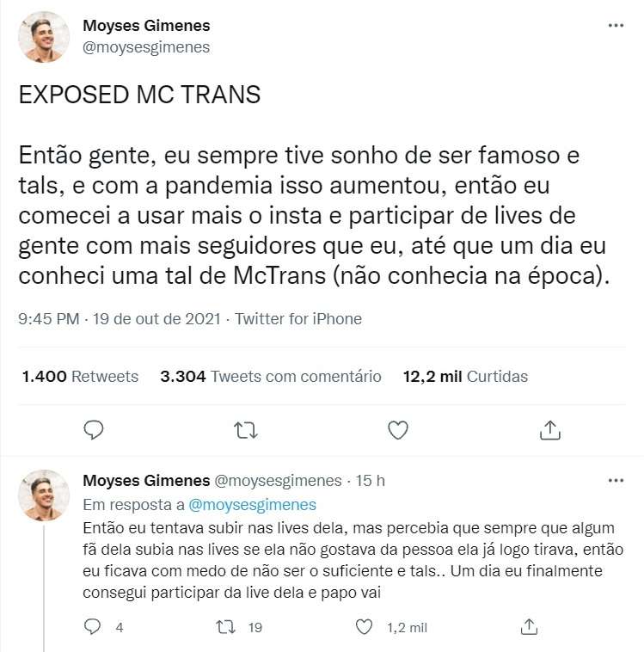Open the 15 h timestamp on the reply
This screenshot has height=652, width=644.
[x=371, y=480]
